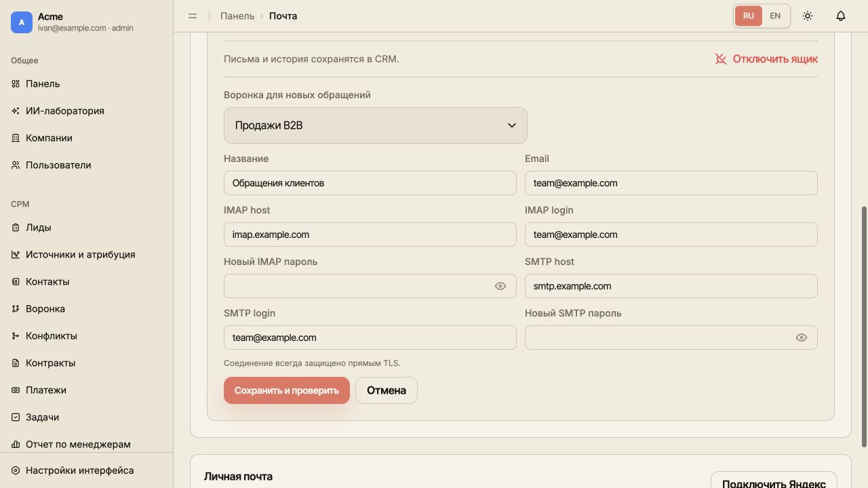This screenshot has height=488, width=868.
Task: Click the page vertical scrollbar
Action: (864, 327)
